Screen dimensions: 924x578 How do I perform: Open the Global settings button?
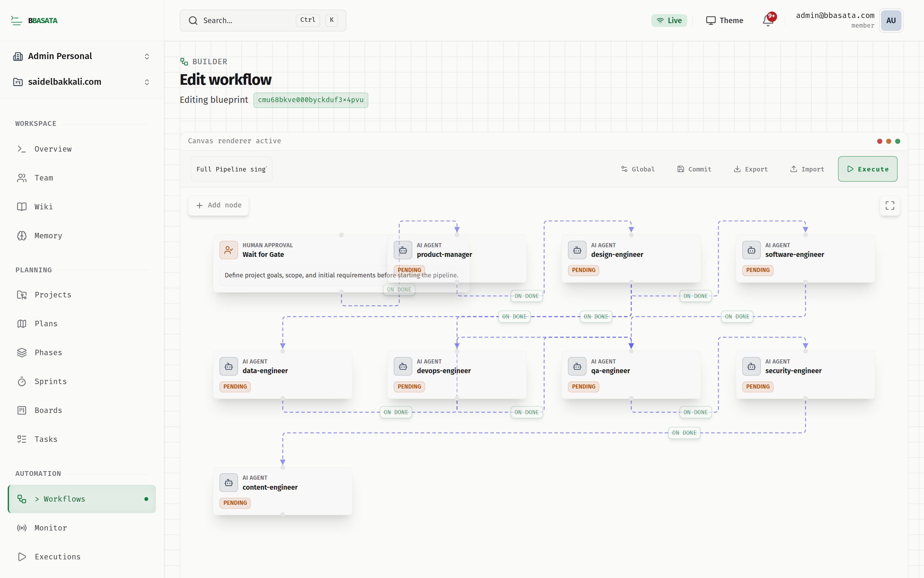click(637, 169)
